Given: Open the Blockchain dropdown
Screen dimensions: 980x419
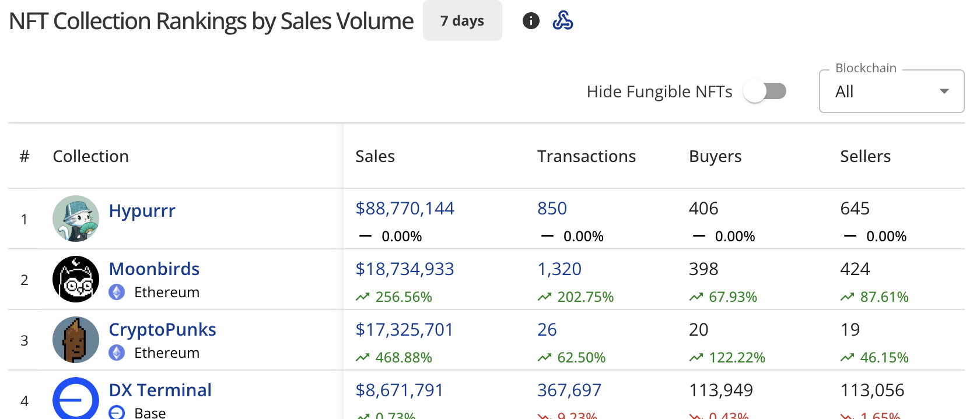Looking at the screenshot, I should [x=891, y=91].
